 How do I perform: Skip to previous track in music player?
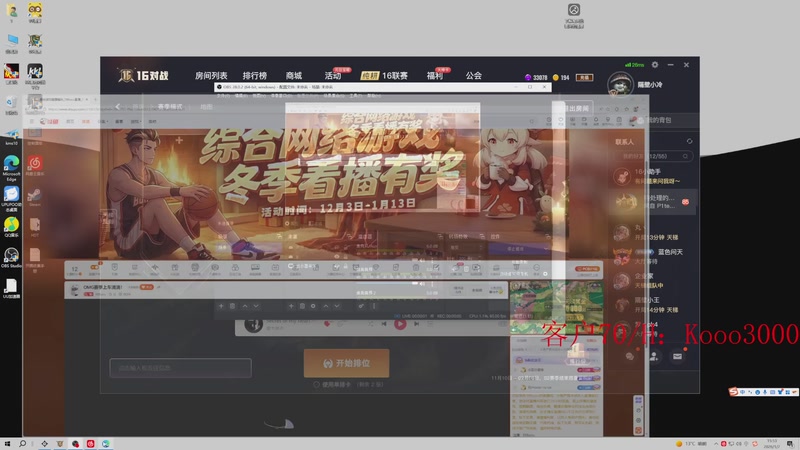tap(384, 324)
